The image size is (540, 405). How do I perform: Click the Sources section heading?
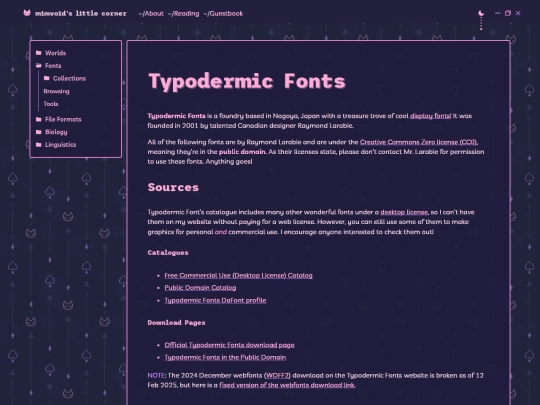point(173,187)
